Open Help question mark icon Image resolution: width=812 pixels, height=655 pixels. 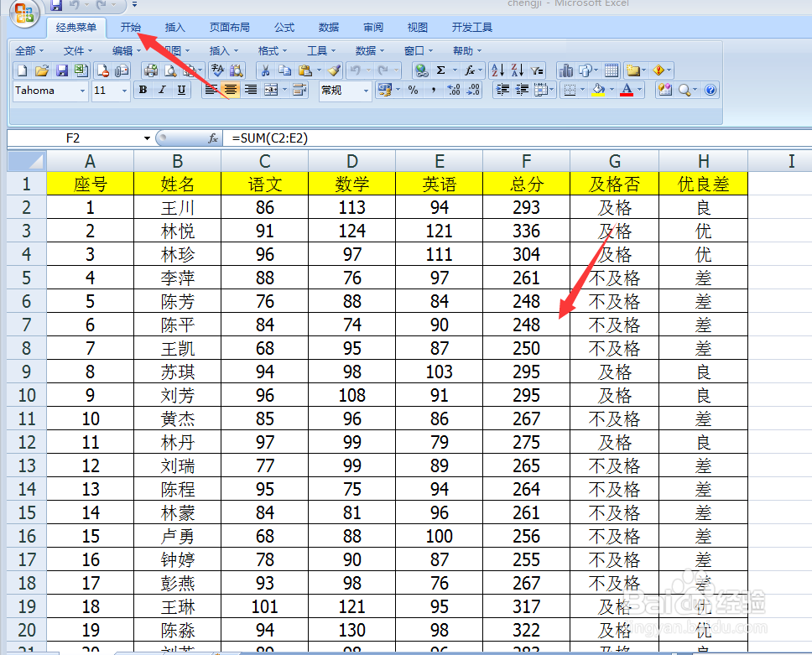pyautogui.click(x=710, y=90)
